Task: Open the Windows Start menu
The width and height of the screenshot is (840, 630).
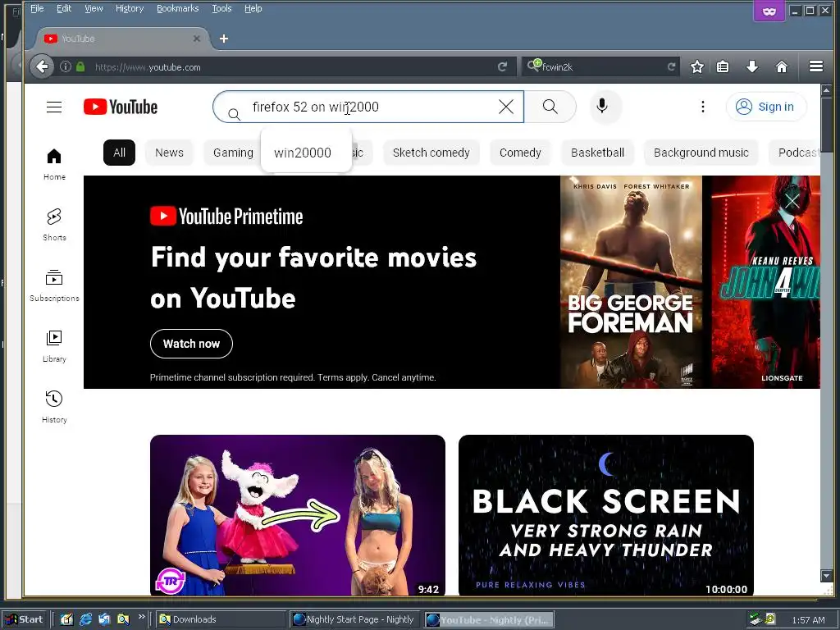Action: (25, 619)
